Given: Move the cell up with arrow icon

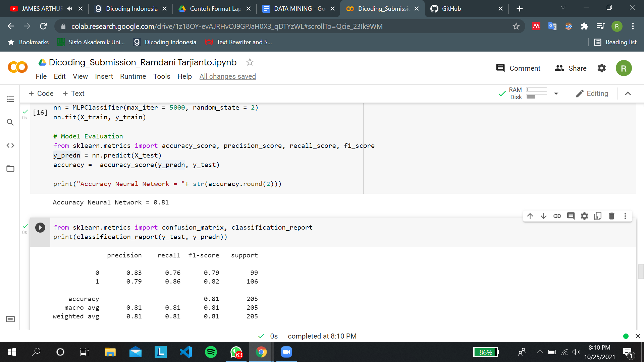Looking at the screenshot, I should 530,216.
